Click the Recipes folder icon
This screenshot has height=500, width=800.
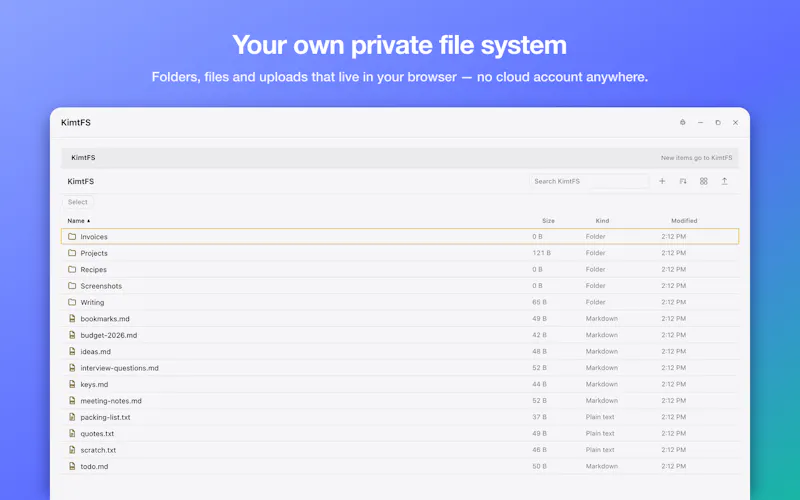(72, 269)
